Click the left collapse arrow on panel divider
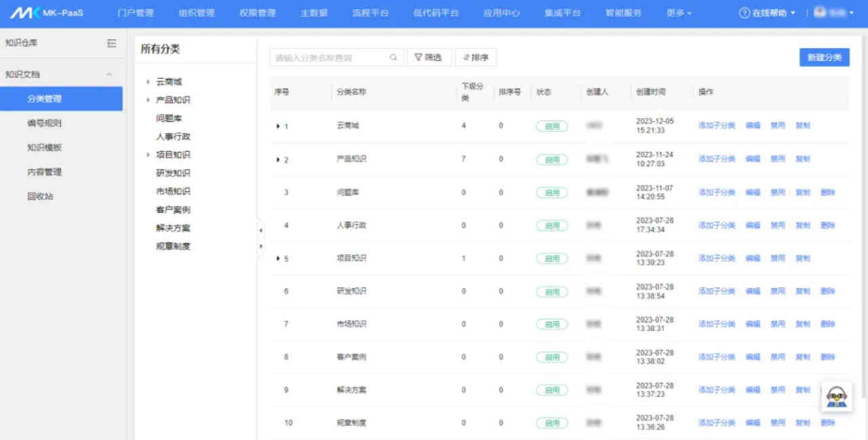This screenshot has height=440, width=868. coord(261,231)
